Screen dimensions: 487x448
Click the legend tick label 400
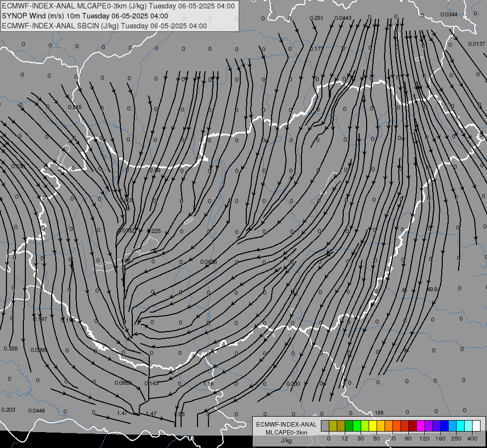point(472,439)
